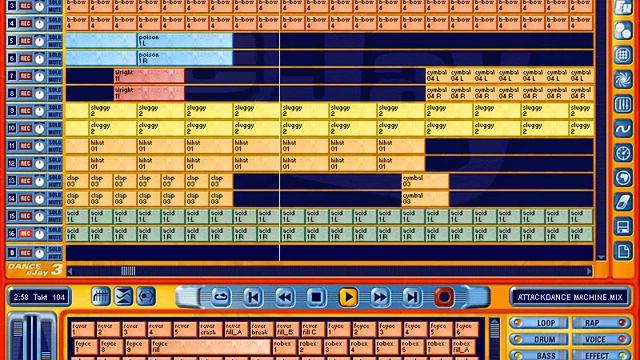Click the FX icon atop right sidebar
The width and height of the screenshot is (640, 360).
pyautogui.click(x=623, y=7)
